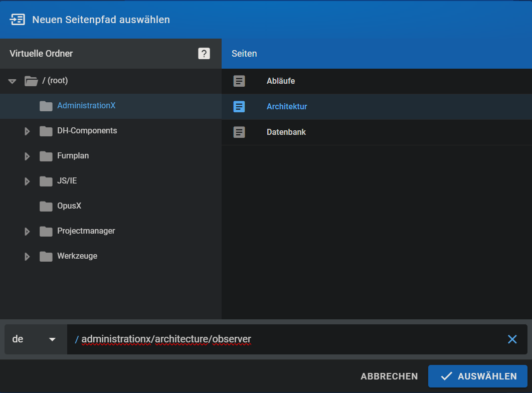Open the 'de' language dropdown
The height and width of the screenshot is (393, 532).
coord(35,339)
